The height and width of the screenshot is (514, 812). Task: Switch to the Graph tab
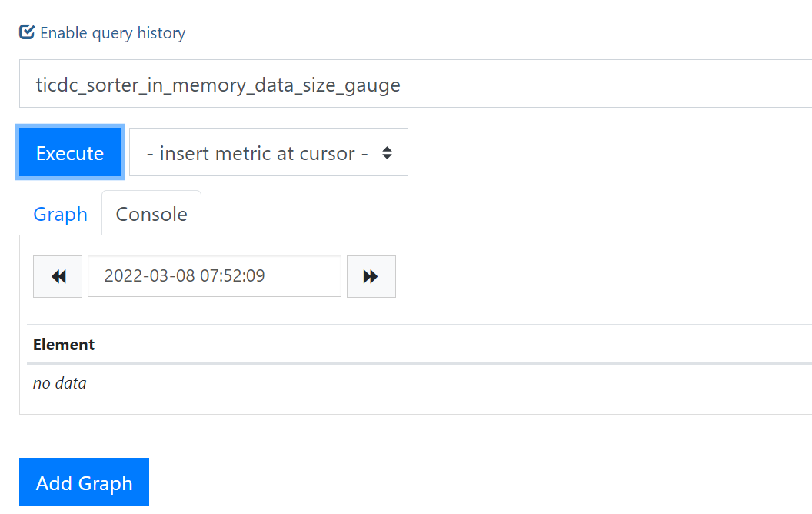pos(60,214)
